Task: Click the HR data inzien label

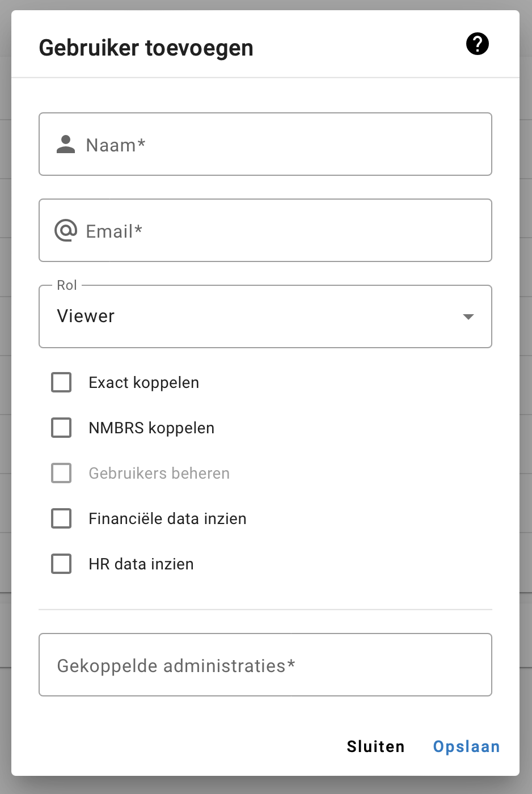Action: tap(141, 564)
